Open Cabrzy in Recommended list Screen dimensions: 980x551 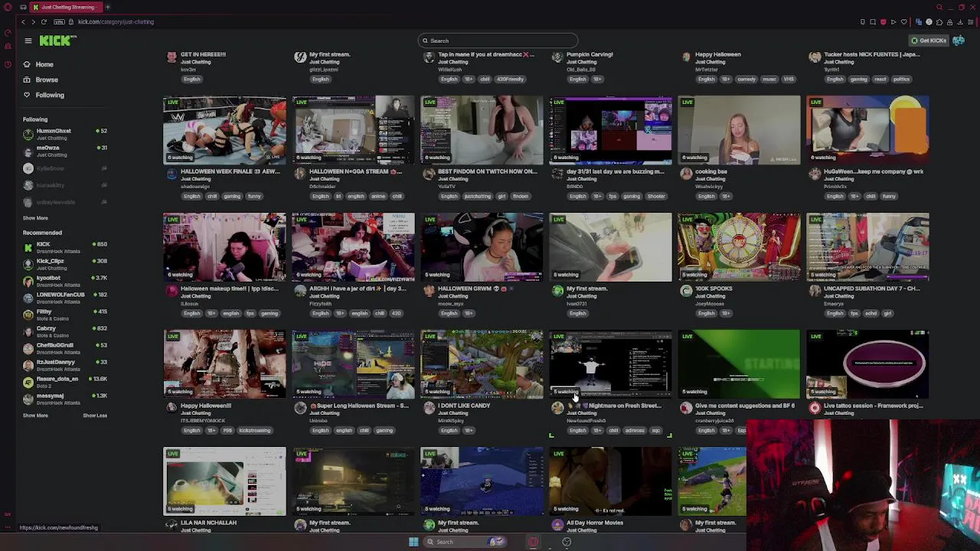(65, 331)
